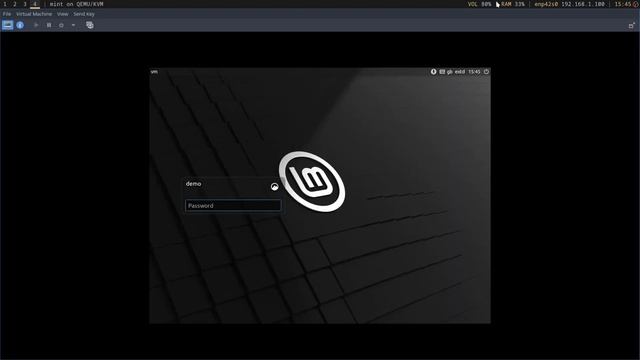Click the host status bar clock 15:45
This screenshot has width=640, height=360.
pyautogui.click(x=623, y=4)
